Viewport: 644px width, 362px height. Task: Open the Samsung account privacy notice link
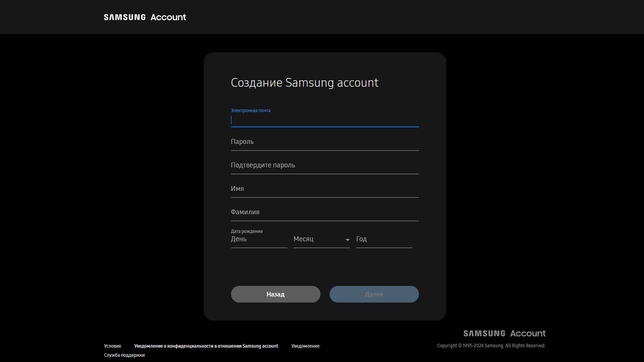(206, 346)
